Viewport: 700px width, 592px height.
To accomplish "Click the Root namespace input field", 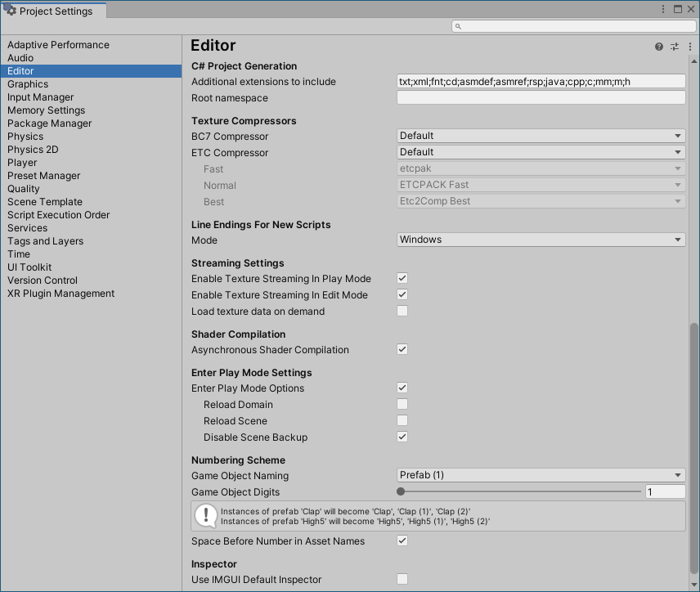I will click(541, 98).
